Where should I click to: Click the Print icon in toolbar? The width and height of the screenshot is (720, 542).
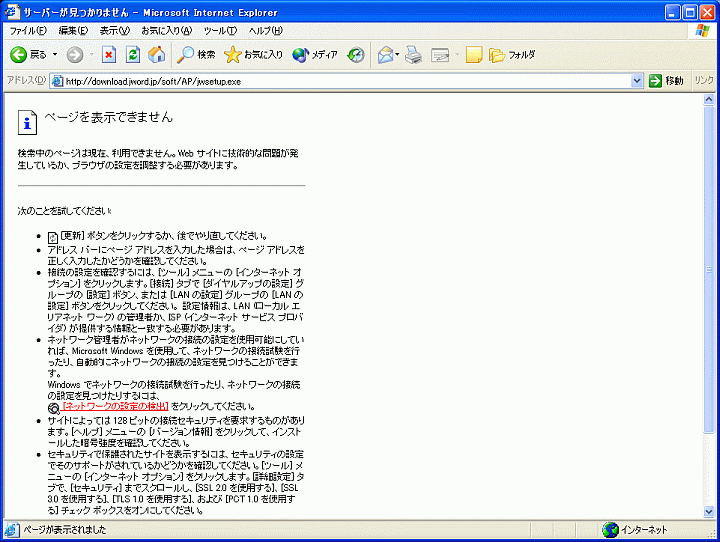[x=413, y=54]
